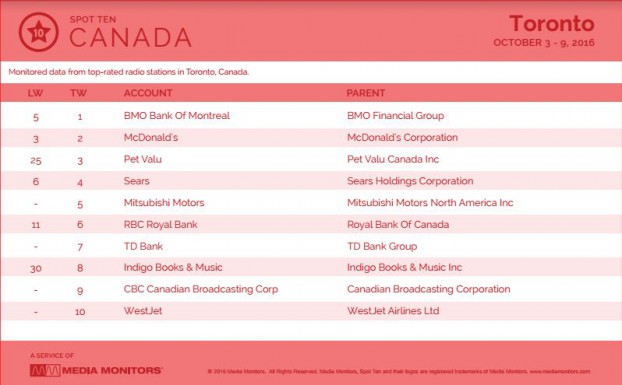This screenshot has width=622, height=385.
Task: Click Canadian Broadcasting Corporation parent name
Action: [x=428, y=289]
